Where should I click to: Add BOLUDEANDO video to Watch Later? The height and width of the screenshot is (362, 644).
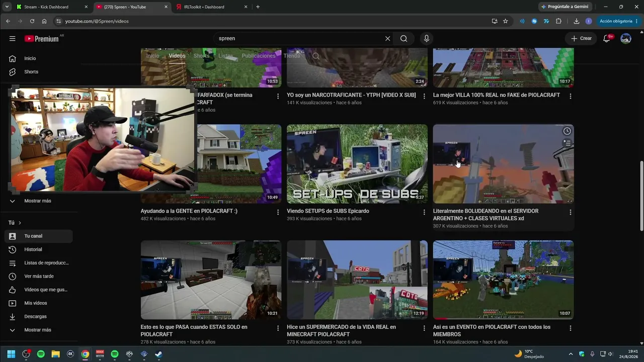coord(567,131)
